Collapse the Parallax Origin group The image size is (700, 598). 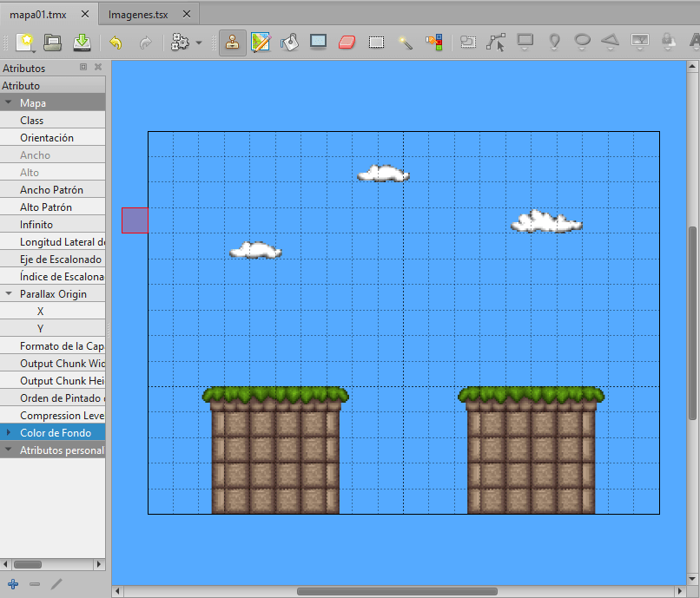coord(9,294)
